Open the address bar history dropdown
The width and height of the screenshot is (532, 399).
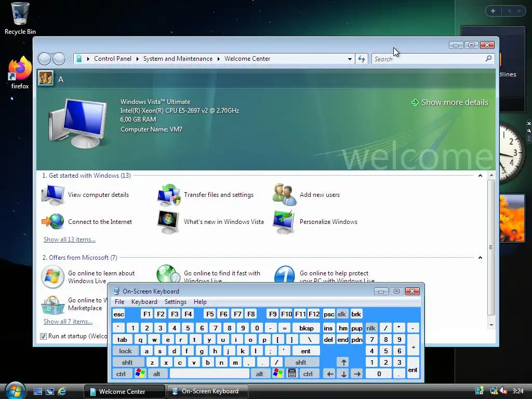(350, 59)
